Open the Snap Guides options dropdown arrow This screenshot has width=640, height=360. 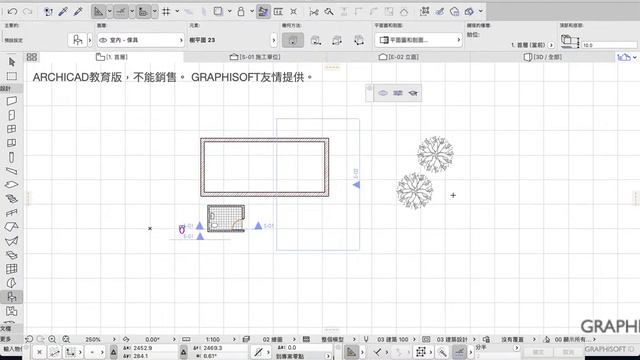point(132,11)
